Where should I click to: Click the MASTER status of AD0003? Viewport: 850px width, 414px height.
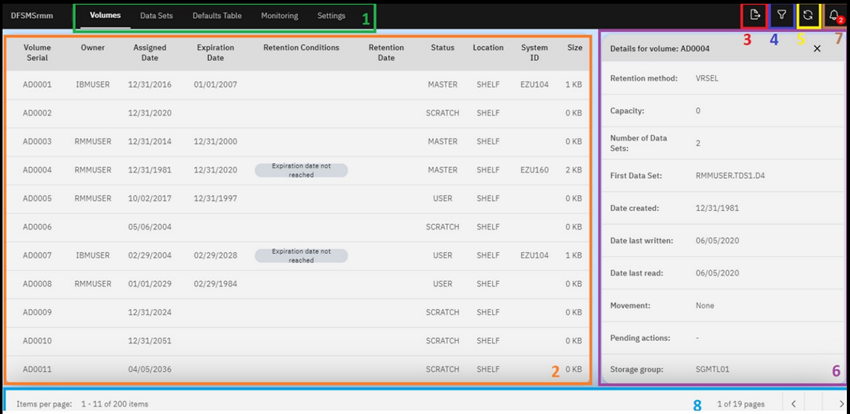[442, 141]
